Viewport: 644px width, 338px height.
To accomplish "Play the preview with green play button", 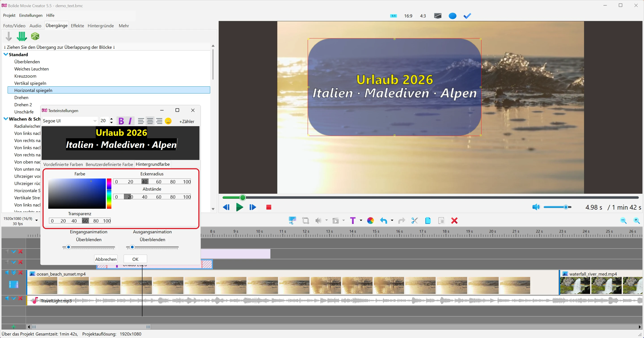I will point(239,207).
